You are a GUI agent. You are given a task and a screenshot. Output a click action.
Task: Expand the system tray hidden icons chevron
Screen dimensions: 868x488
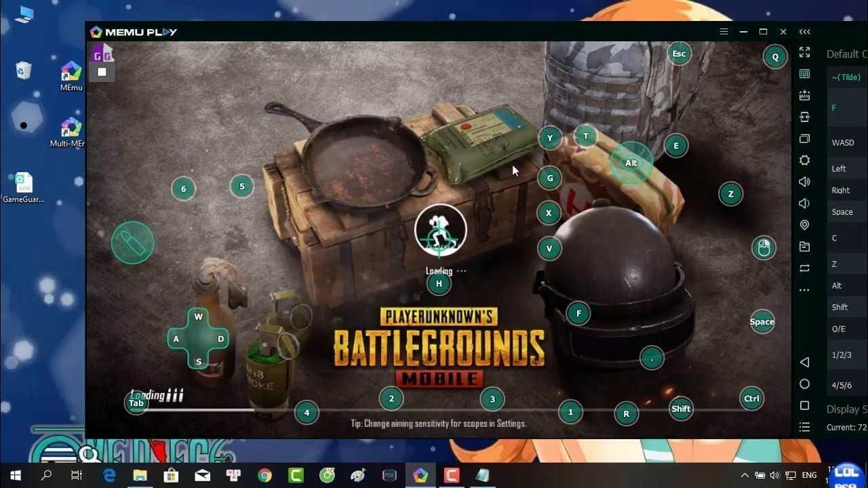tap(745, 476)
